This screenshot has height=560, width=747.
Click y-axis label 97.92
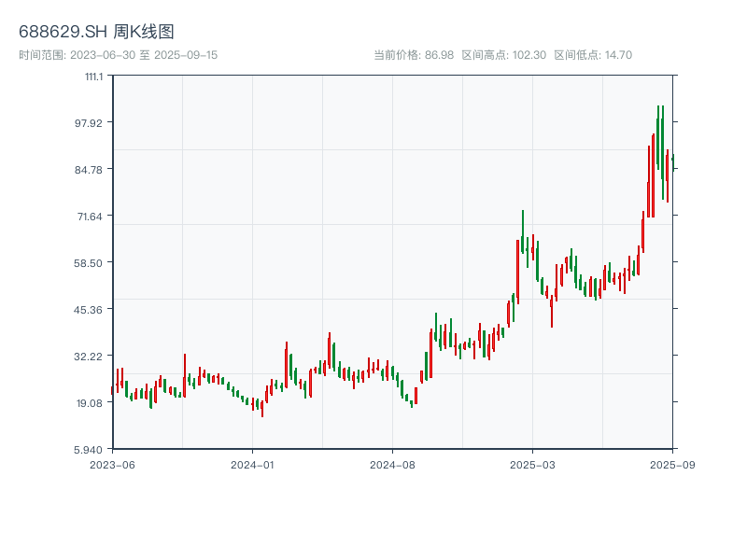click(x=89, y=123)
